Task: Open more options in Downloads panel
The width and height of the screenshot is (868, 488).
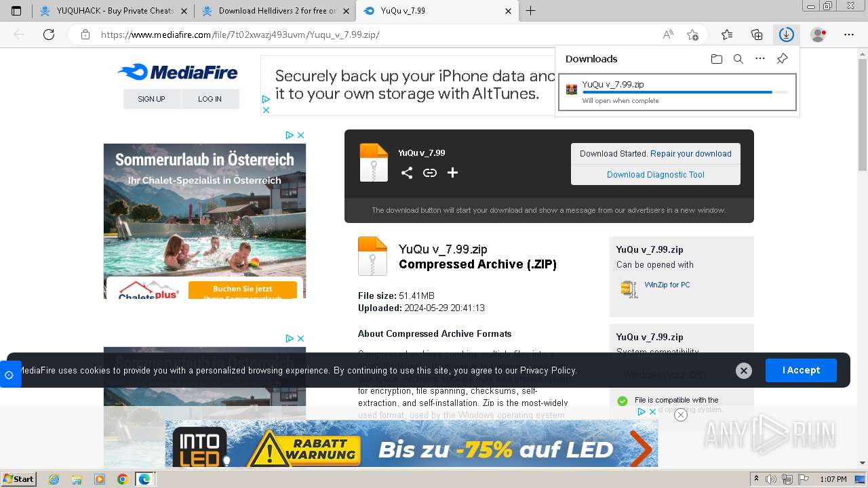Action: pos(760,59)
